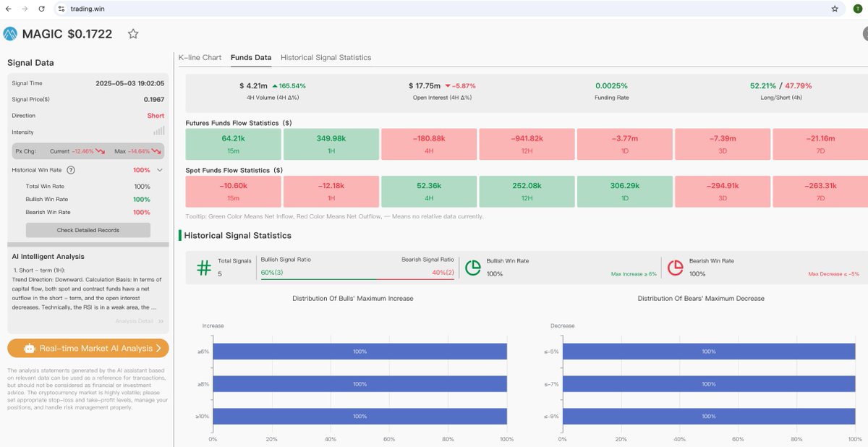Favorite MAGIC with the star icon
The image size is (868, 447).
click(x=133, y=34)
